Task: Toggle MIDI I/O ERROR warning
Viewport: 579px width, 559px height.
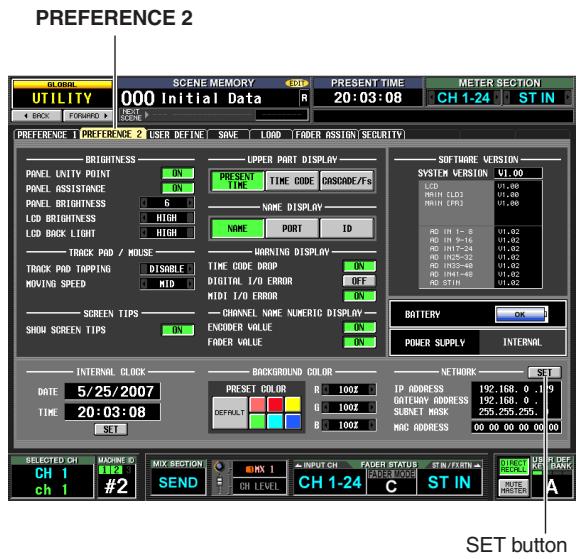Action: [x=359, y=296]
